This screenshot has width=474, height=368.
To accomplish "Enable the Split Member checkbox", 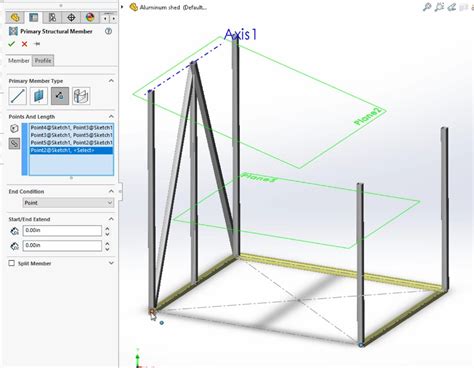I will [x=12, y=263].
